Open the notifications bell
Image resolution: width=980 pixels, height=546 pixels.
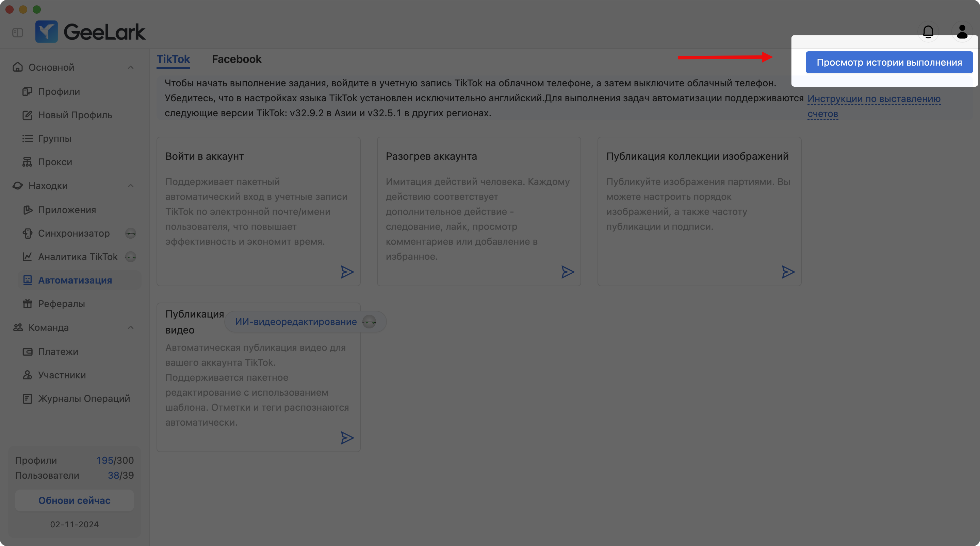coord(928,32)
